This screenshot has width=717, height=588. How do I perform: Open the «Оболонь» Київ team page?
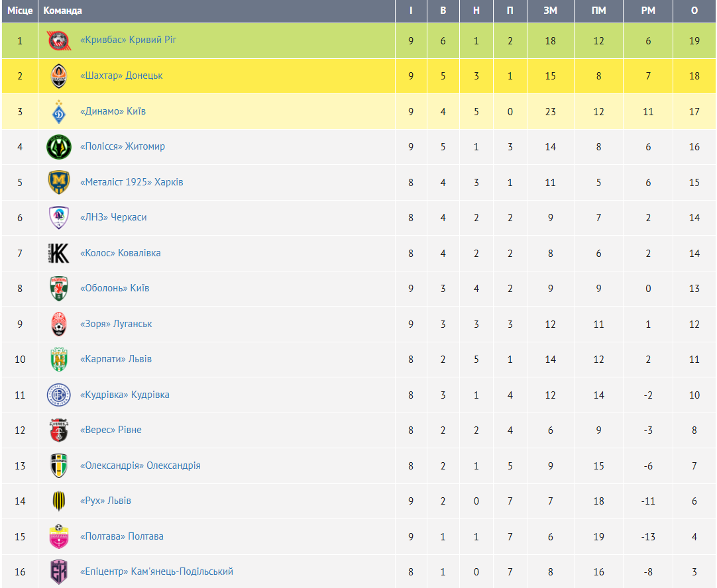click(115, 288)
